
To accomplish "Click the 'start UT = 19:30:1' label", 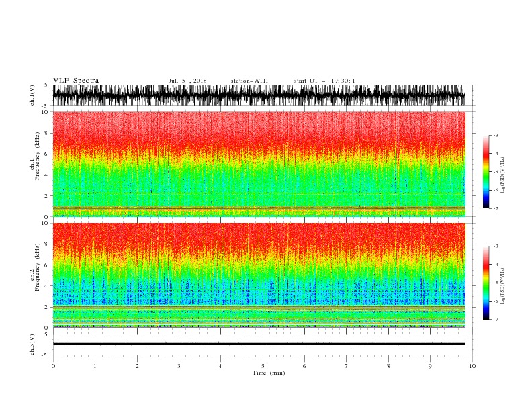I will pos(324,81).
